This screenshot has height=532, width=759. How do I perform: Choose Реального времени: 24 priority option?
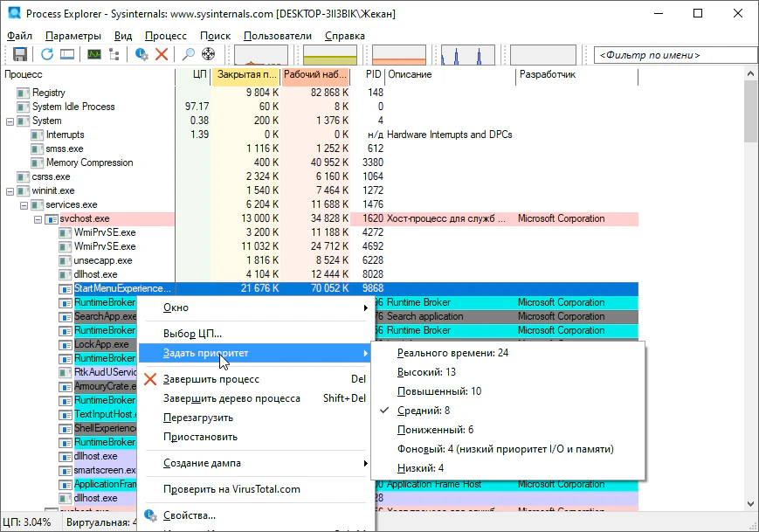tap(452, 353)
